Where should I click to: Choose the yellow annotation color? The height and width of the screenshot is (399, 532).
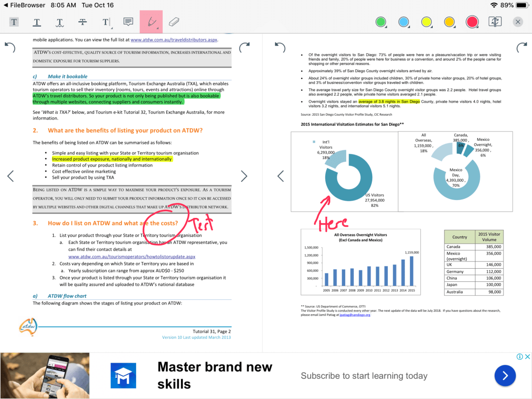[x=426, y=22]
